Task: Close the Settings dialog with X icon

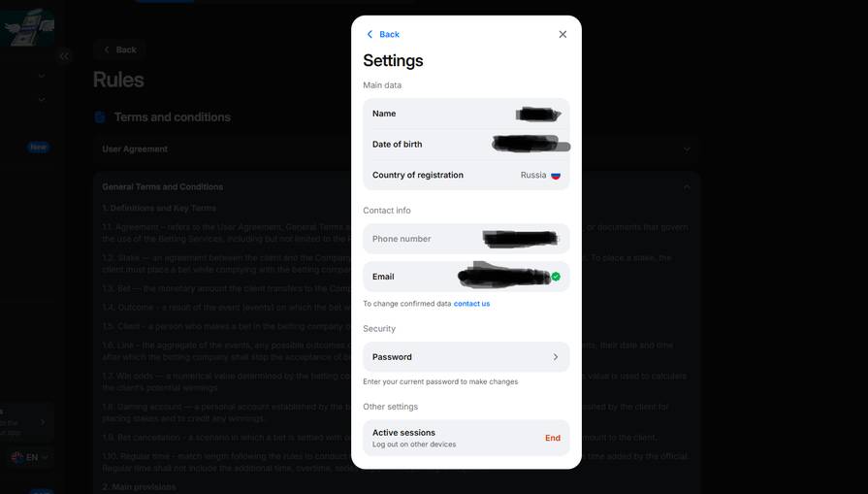Action: [x=563, y=34]
